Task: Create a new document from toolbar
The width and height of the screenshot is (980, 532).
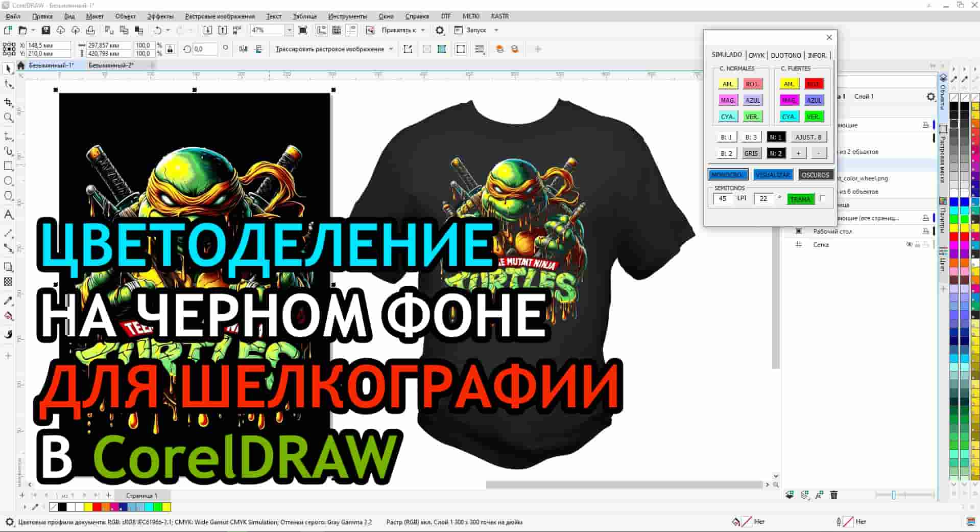Action: pos(8,30)
